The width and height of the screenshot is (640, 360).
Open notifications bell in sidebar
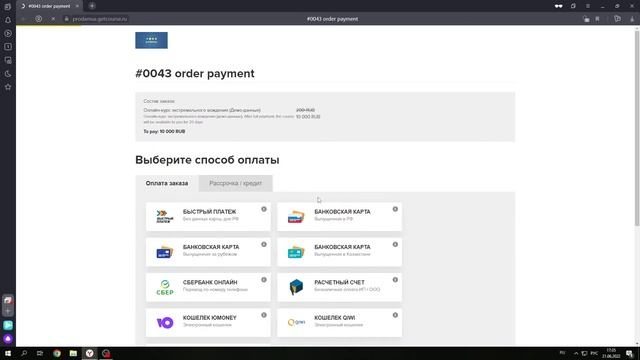point(8,20)
